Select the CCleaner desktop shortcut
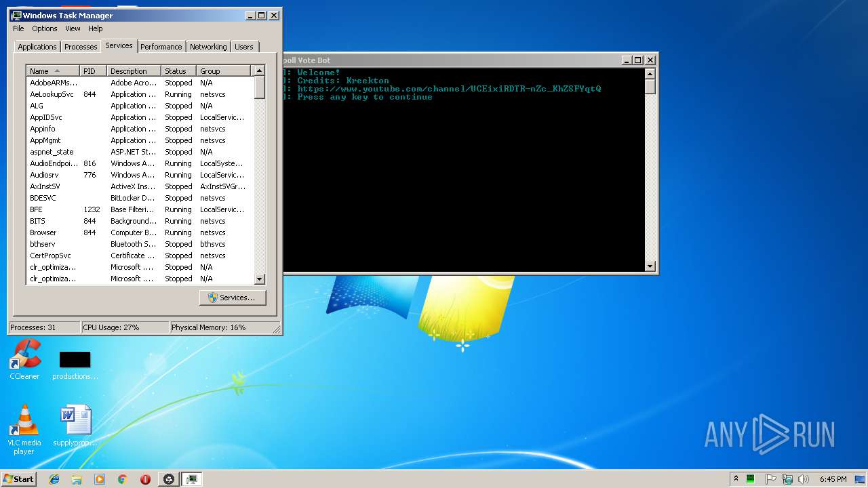Screen dimensions: 868x488 [x=24, y=360]
